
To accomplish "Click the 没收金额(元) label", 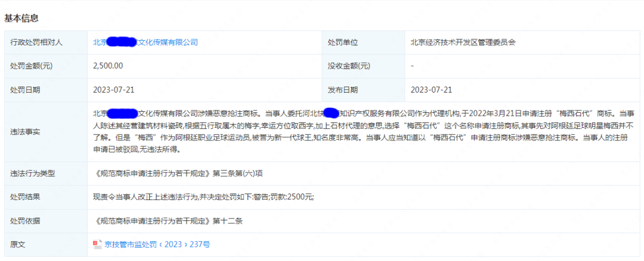I will [x=348, y=66].
